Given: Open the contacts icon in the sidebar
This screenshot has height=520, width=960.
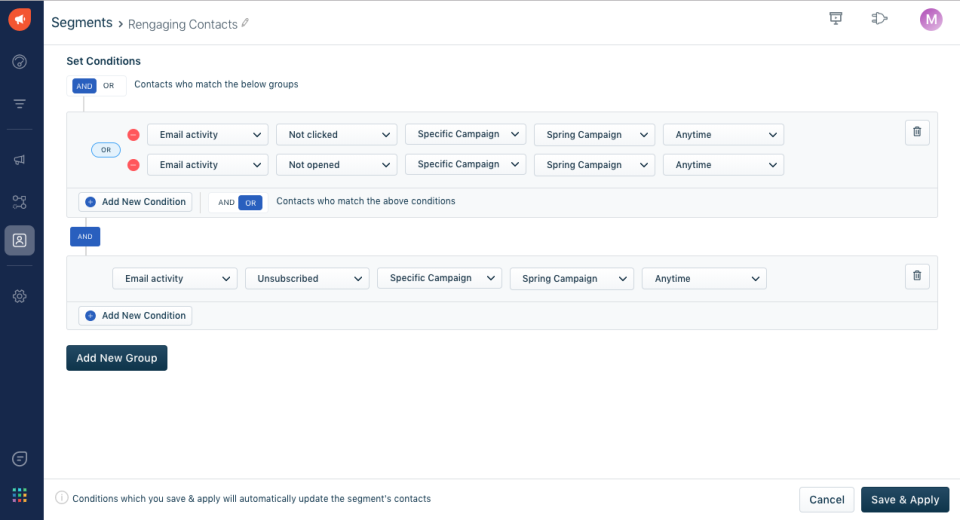Looking at the screenshot, I should [20, 240].
